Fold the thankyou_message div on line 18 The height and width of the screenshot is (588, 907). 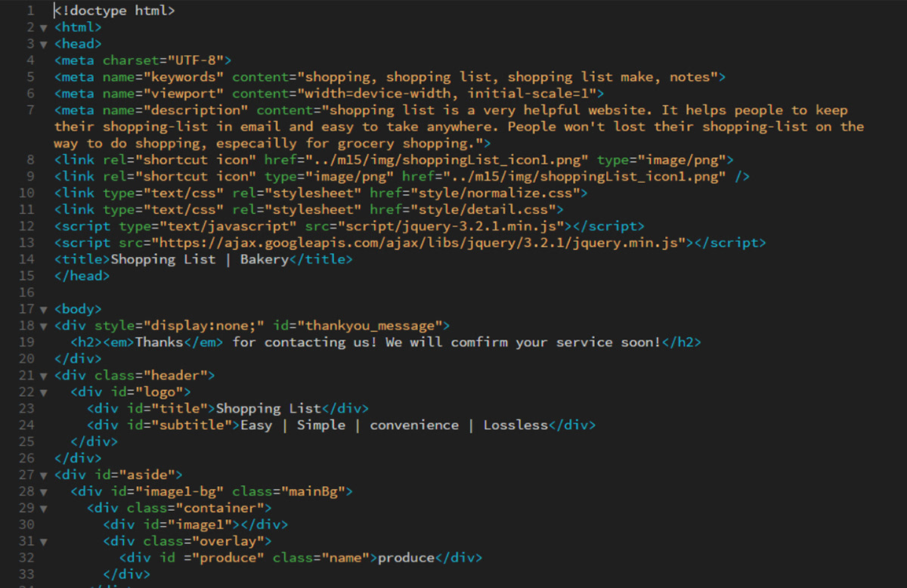pos(44,326)
